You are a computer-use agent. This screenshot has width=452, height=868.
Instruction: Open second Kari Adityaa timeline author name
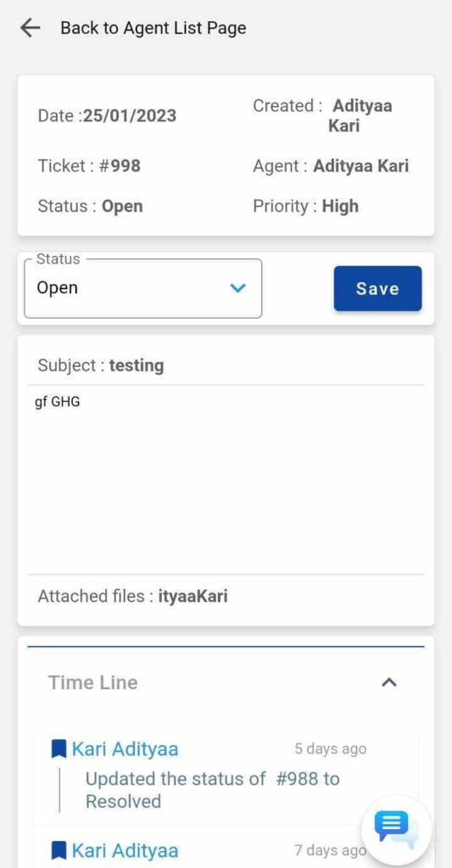[x=126, y=849]
